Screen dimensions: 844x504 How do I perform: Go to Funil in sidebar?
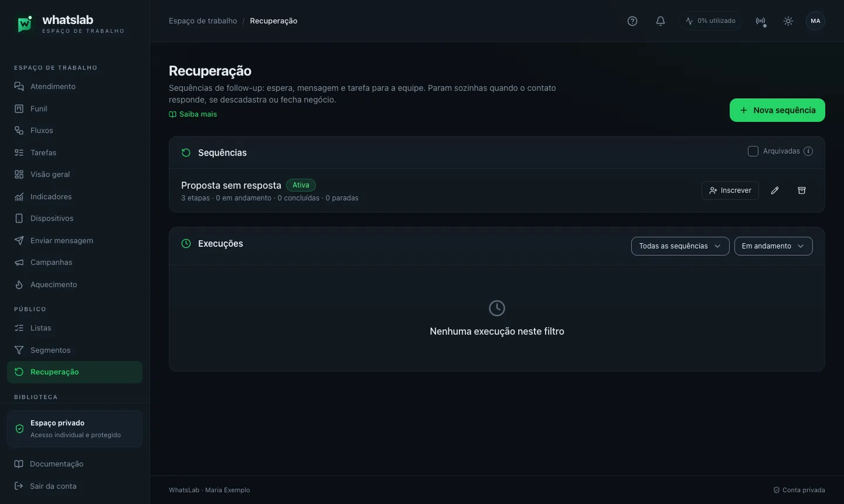pyautogui.click(x=74, y=108)
